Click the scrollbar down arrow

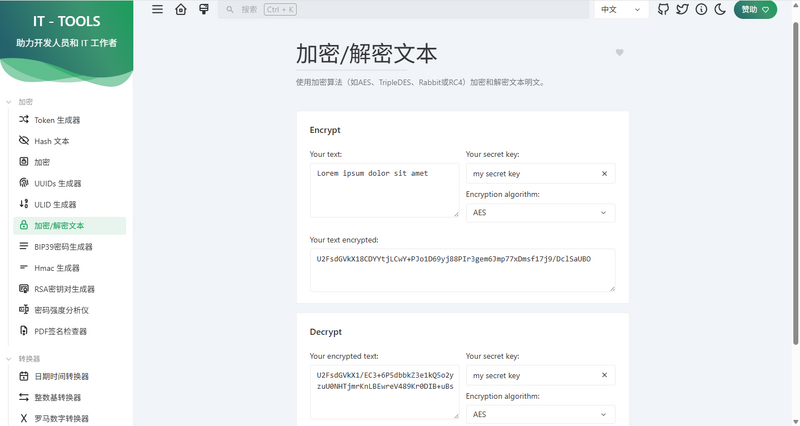point(795,421)
